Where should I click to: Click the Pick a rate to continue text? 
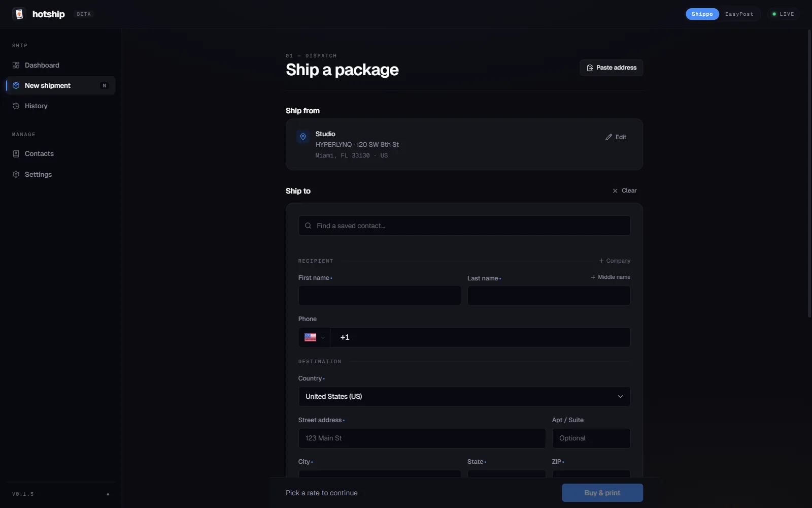coord(322,493)
